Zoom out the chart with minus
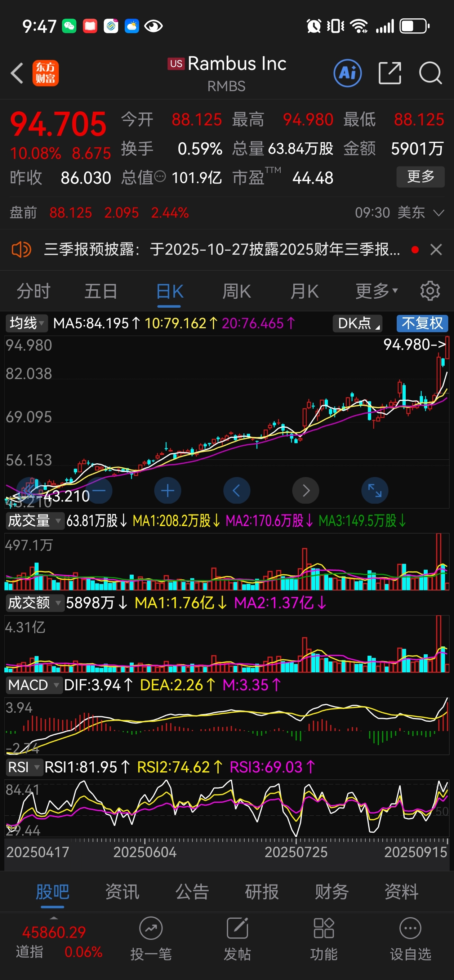454x980 pixels. 99,491
